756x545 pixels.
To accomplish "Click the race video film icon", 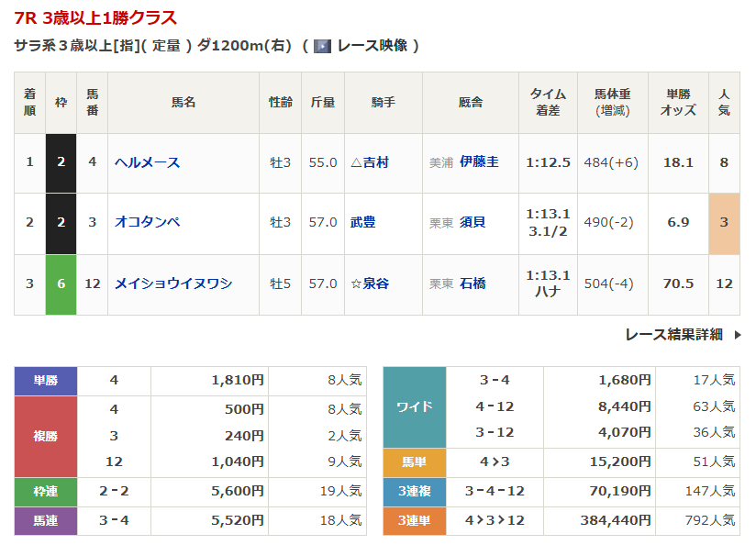I will tap(322, 46).
